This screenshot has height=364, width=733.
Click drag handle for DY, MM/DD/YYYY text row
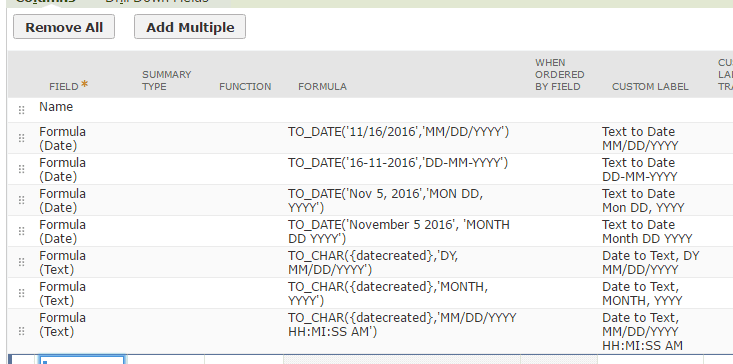pos(22,262)
